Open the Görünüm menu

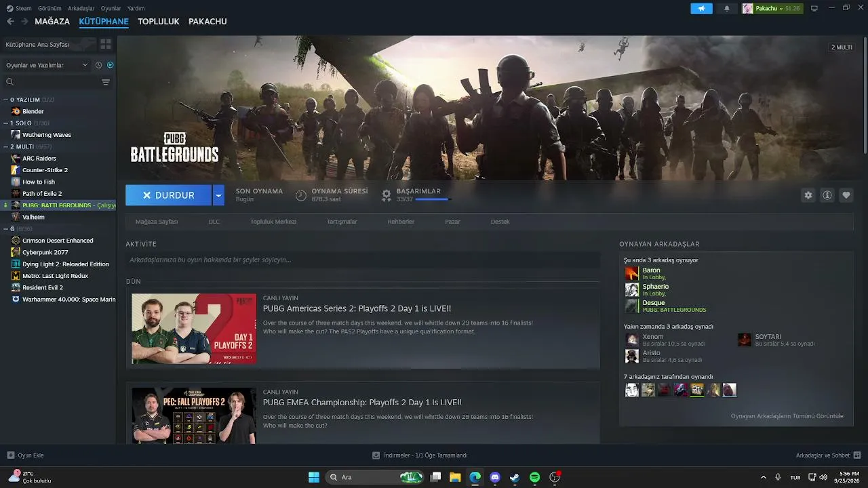point(50,8)
